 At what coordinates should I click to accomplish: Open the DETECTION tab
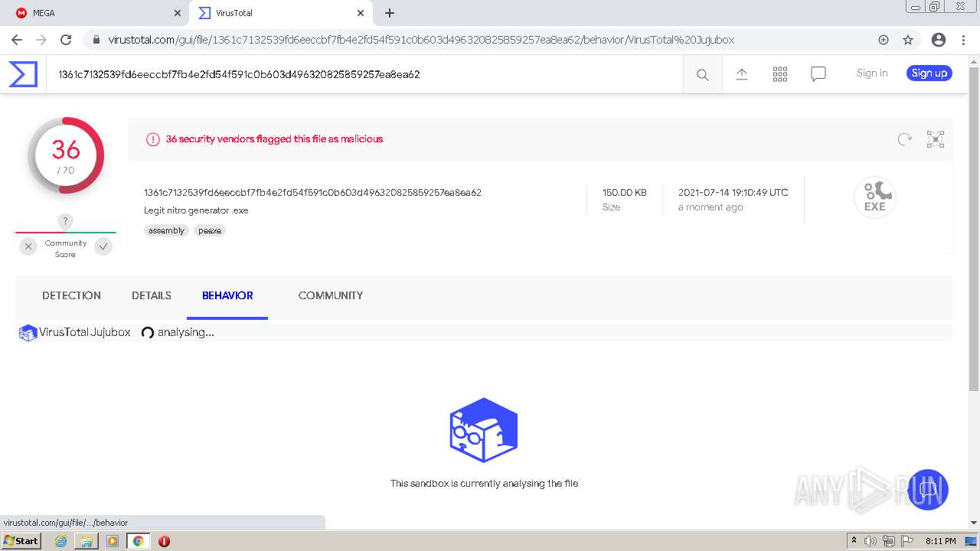coord(71,295)
